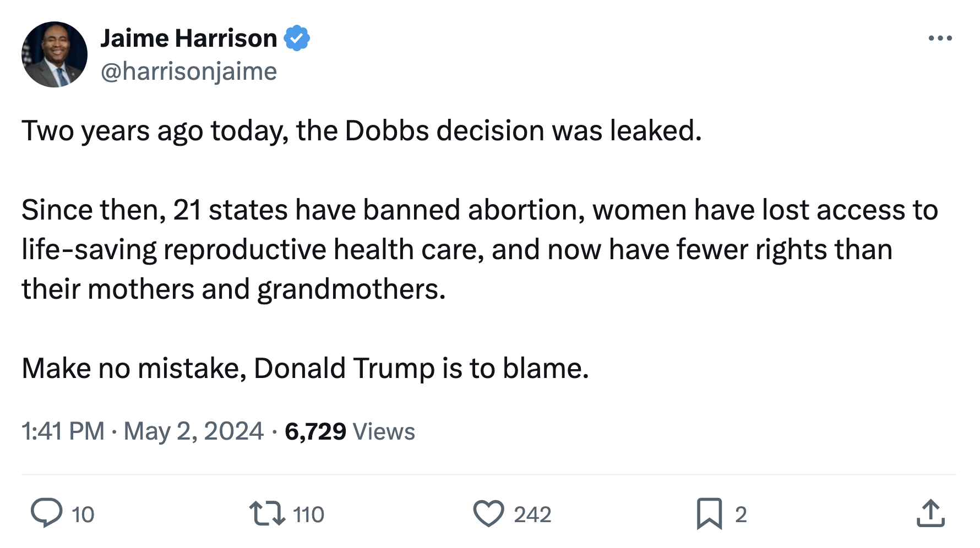Viewport: 980px width, 548px height.
Task: Open the share upload arrow icon
Action: coord(930,514)
